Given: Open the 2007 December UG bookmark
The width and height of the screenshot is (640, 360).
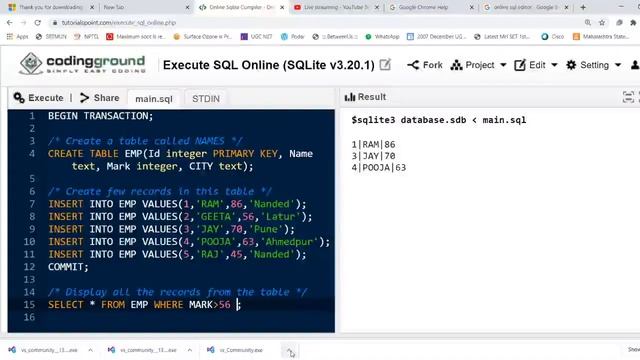Looking at the screenshot, I should click(437, 37).
